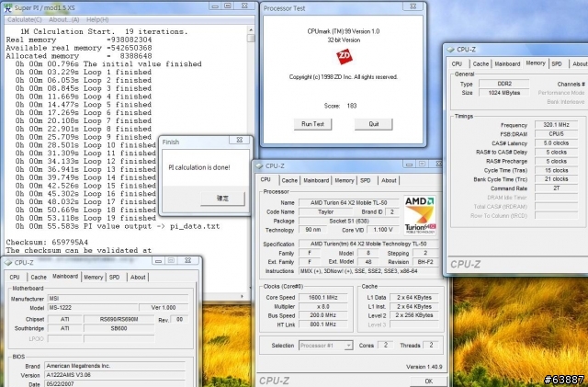Open Memory tab in CPU-Z mainboard window
Image resolution: width=588 pixels, height=387 pixels.
[x=94, y=278]
